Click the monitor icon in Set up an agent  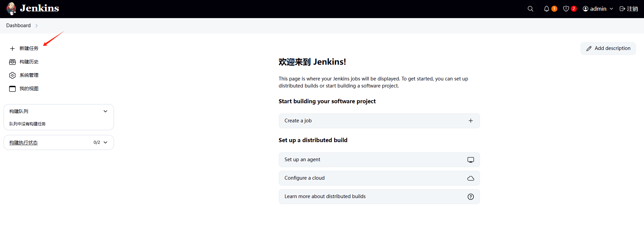click(x=471, y=160)
